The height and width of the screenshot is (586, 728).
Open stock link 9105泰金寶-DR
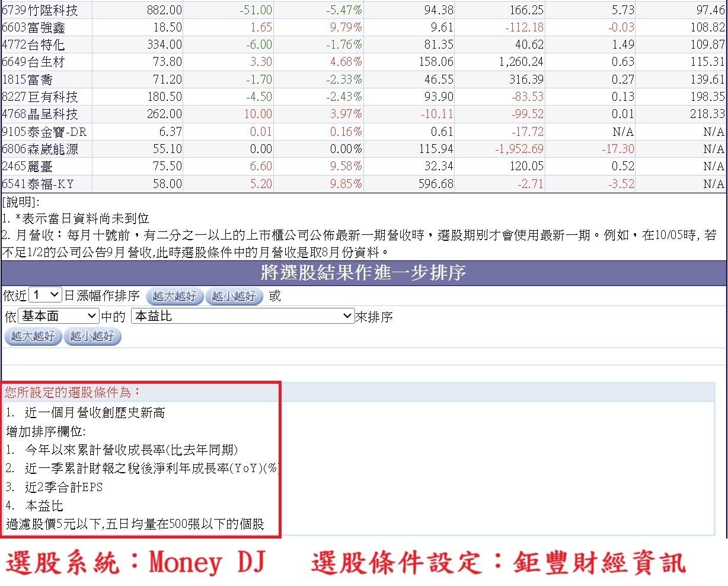[44, 132]
